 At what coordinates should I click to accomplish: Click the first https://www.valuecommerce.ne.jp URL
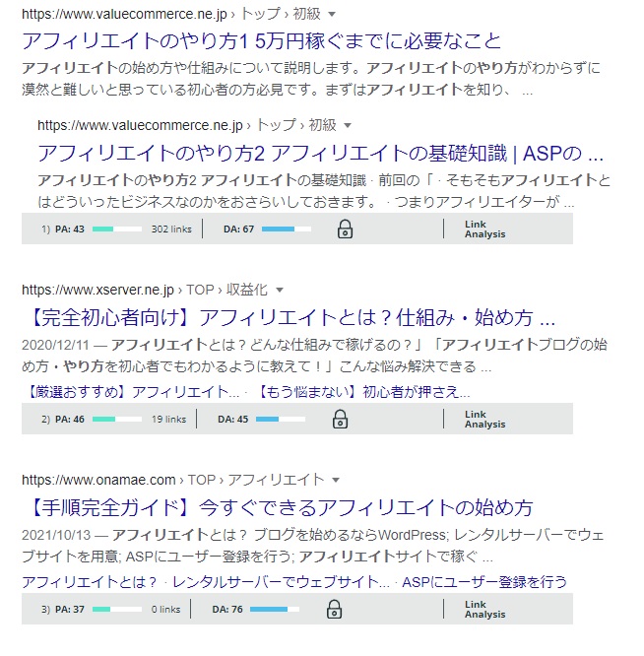tap(124, 14)
